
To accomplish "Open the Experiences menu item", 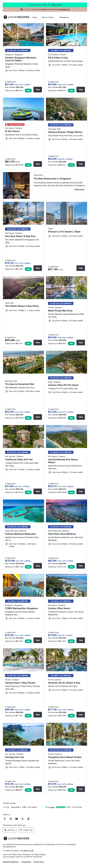I will 64,17.
